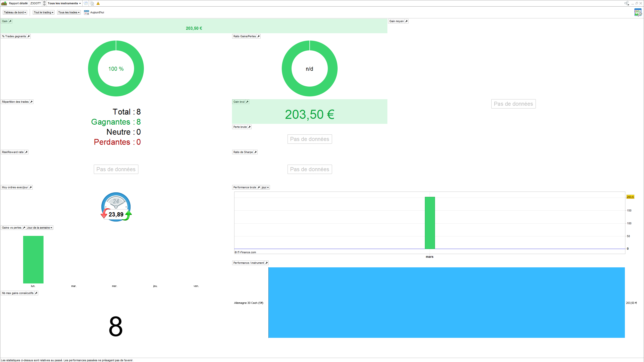The height and width of the screenshot is (362, 644).
Task: Open the Tout le trading dropdown
Action: point(44,12)
